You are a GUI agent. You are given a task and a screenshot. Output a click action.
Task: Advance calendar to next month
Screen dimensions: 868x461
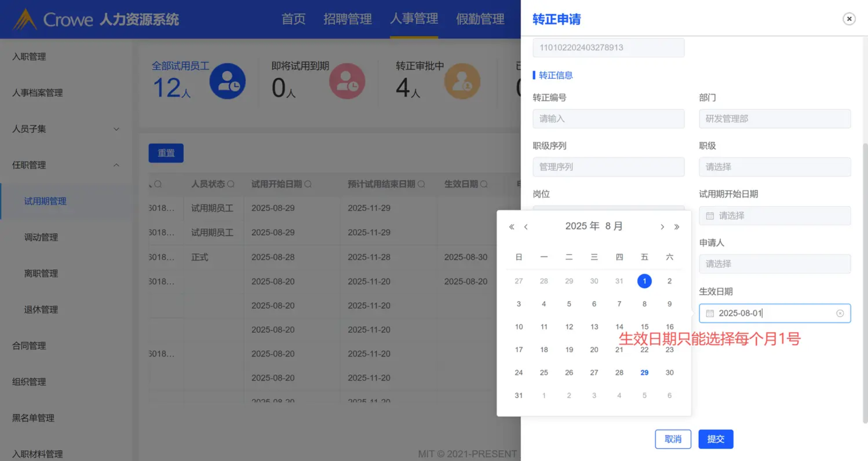(662, 227)
